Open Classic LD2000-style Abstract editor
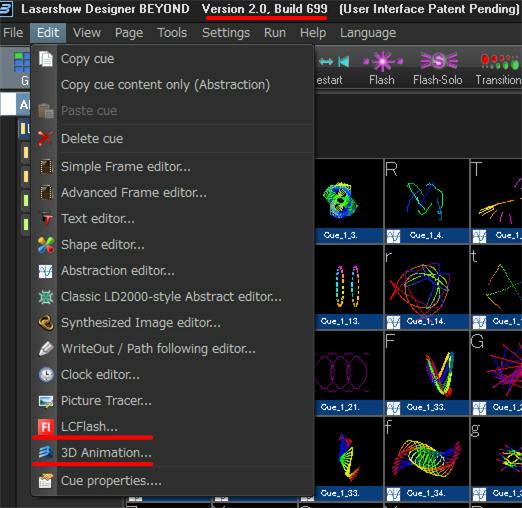522x508 pixels. pyautogui.click(x=173, y=297)
